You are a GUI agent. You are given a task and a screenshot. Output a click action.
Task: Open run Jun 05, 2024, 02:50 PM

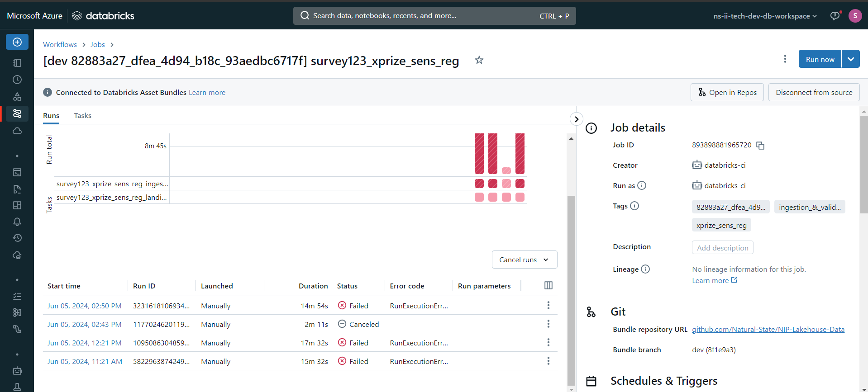pos(85,306)
